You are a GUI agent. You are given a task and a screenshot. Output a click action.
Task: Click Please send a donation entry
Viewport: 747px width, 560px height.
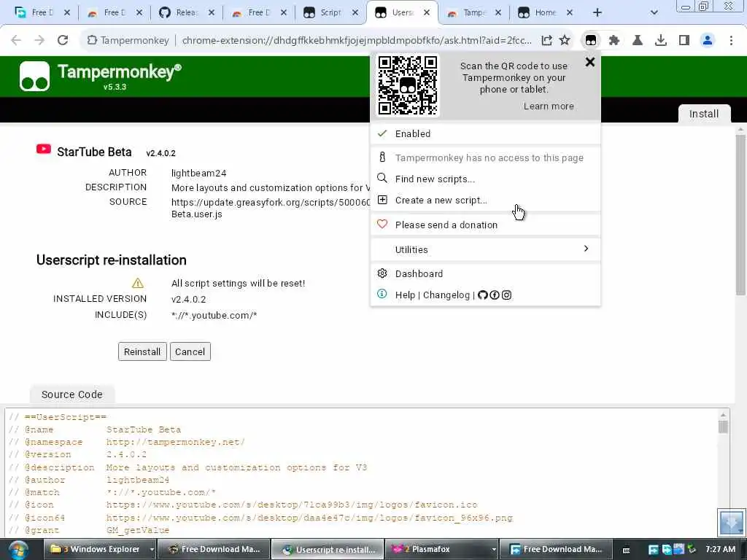click(485, 225)
